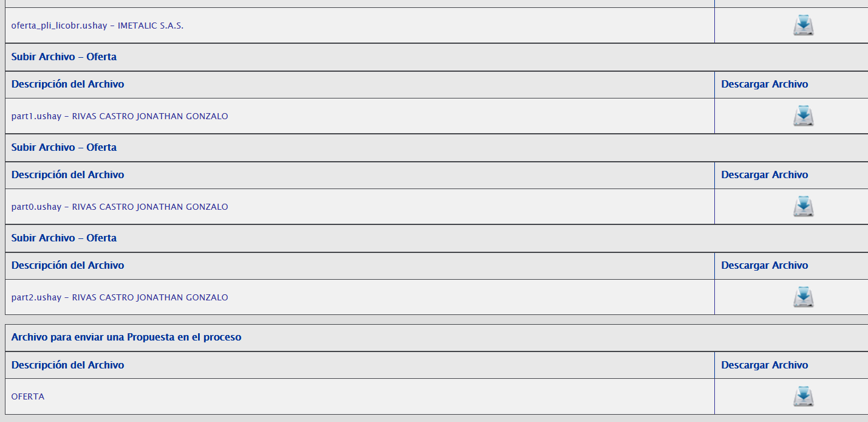The height and width of the screenshot is (422, 868).
Task: Click 'Descargar Archivo' header above part1.ushay download
Action: click(764, 84)
